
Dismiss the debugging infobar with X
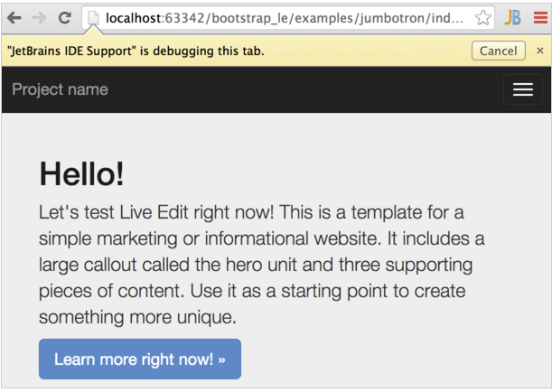pos(540,51)
